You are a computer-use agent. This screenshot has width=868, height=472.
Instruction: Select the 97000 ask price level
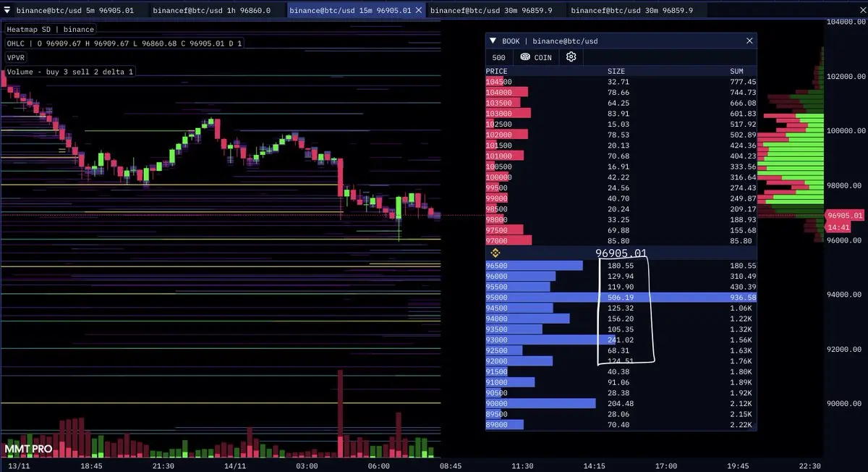(x=621, y=240)
